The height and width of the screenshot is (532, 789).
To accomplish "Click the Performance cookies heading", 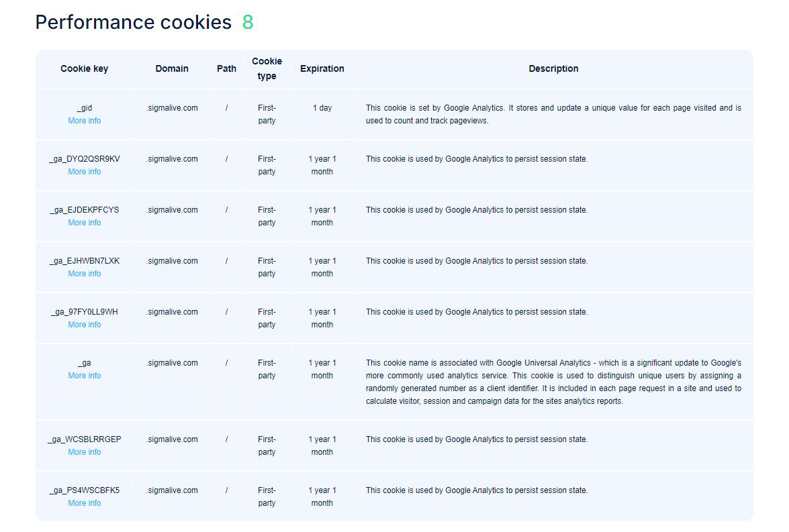I will [133, 22].
